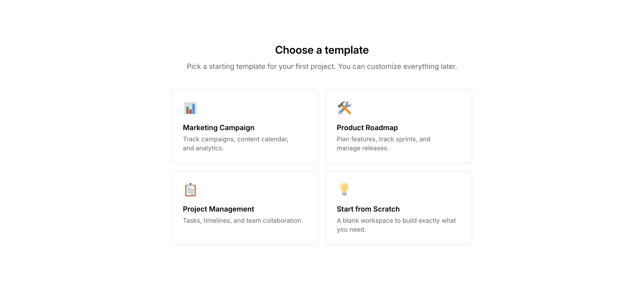Click "Tasks, timelines, and team collaboration" text

[242, 220]
